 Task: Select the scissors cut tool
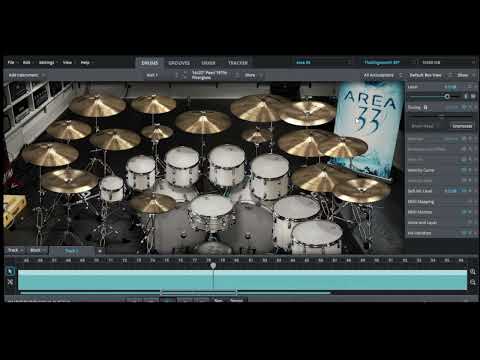10,282
